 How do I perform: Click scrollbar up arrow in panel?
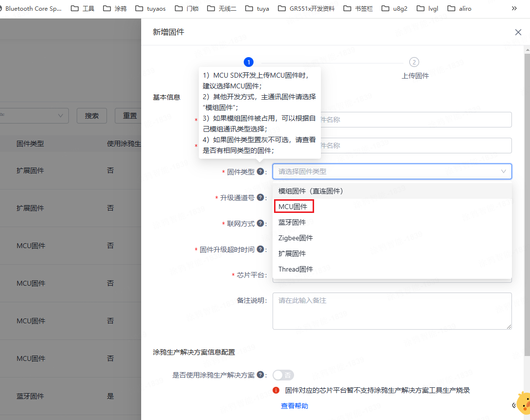527,50
